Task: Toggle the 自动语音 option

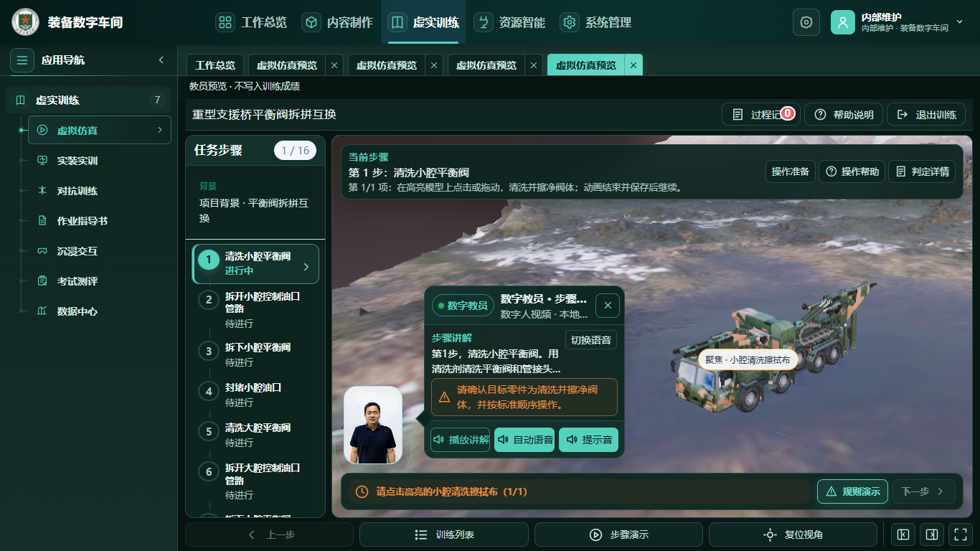Action: (524, 440)
